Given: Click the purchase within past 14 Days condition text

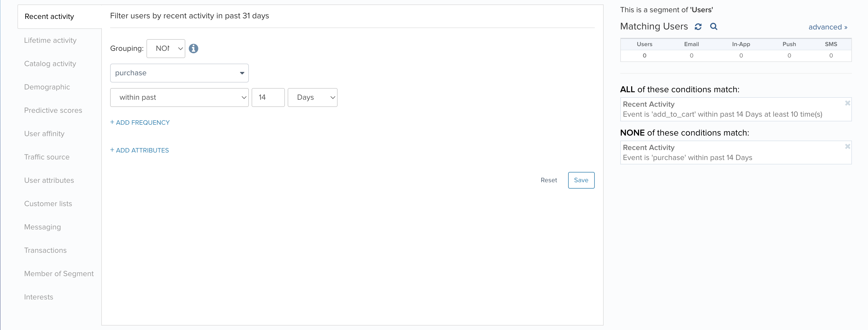Looking at the screenshot, I should point(687,157).
